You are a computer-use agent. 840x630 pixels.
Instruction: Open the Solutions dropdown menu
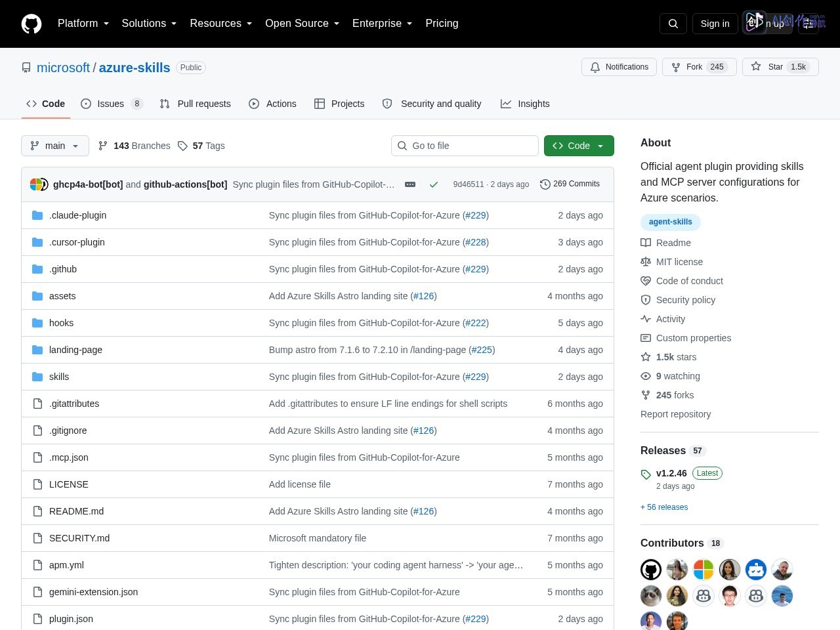tap(149, 24)
